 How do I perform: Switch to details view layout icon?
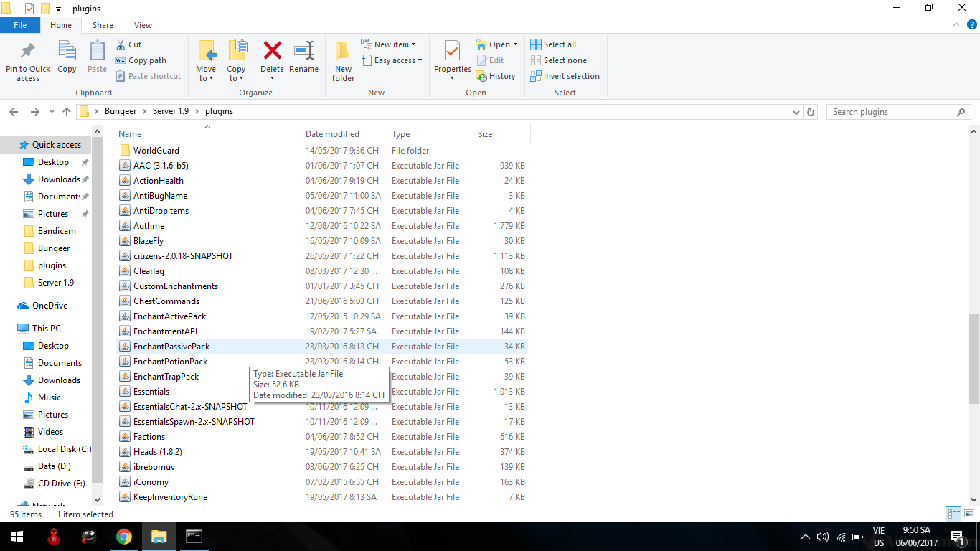[x=953, y=514]
